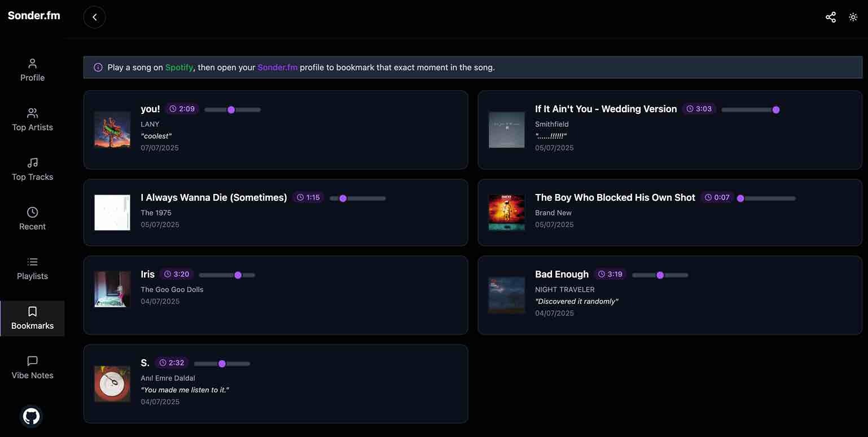The height and width of the screenshot is (437, 868).
Task: Toggle the light theme sun icon
Action: tap(853, 17)
